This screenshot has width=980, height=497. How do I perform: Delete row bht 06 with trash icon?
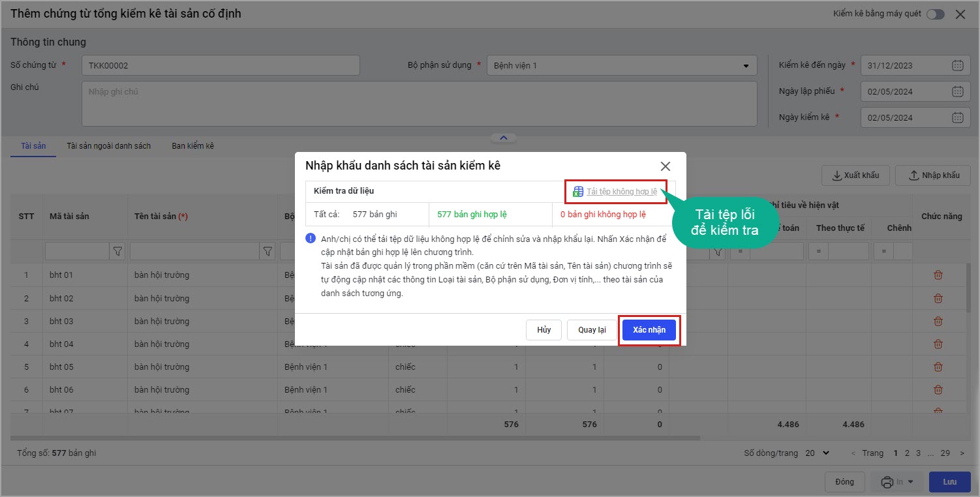pyautogui.click(x=938, y=390)
